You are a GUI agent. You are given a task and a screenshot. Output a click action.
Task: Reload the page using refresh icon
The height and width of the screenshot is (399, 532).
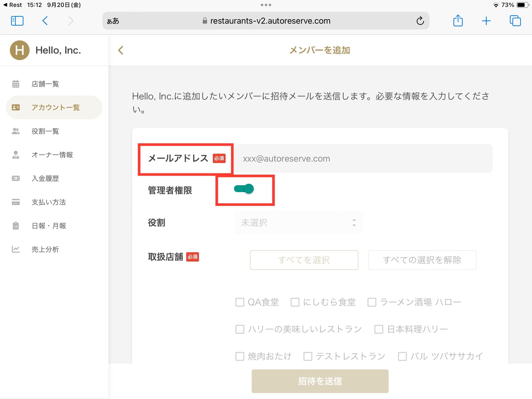pyautogui.click(x=420, y=21)
